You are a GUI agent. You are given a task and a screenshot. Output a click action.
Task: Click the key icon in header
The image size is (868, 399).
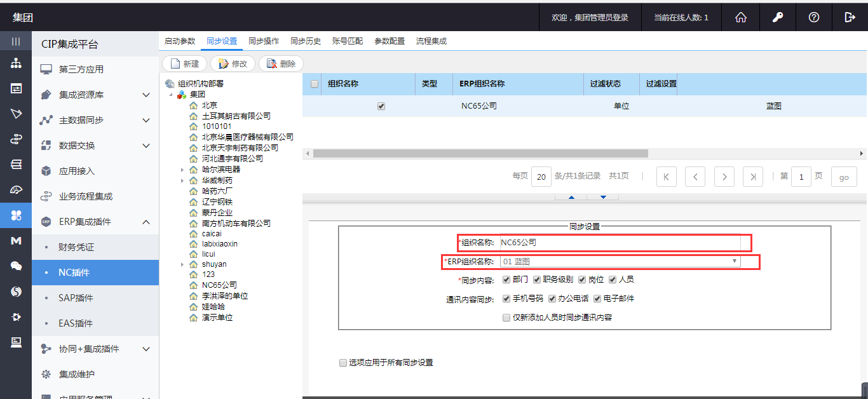coord(777,18)
